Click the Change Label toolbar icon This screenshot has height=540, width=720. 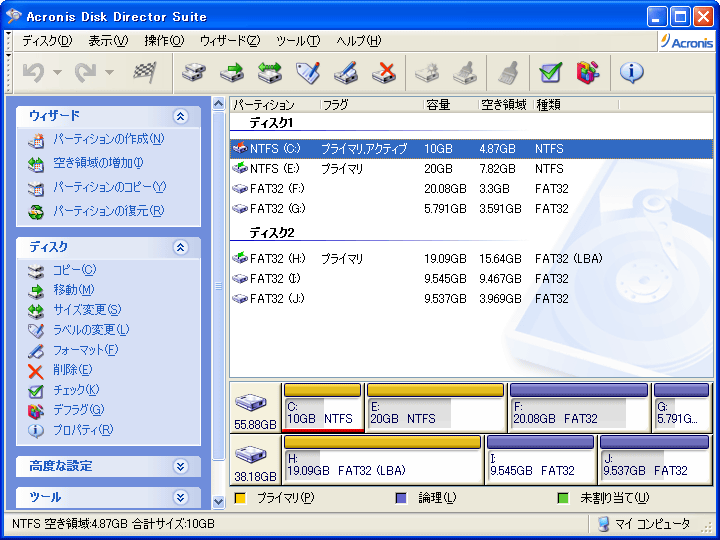point(308,72)
